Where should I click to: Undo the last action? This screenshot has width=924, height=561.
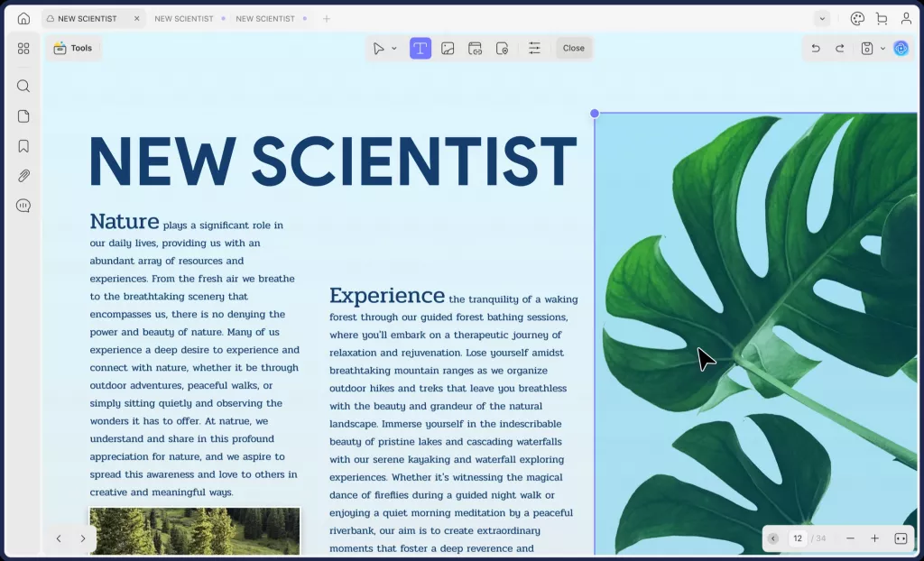816,48
